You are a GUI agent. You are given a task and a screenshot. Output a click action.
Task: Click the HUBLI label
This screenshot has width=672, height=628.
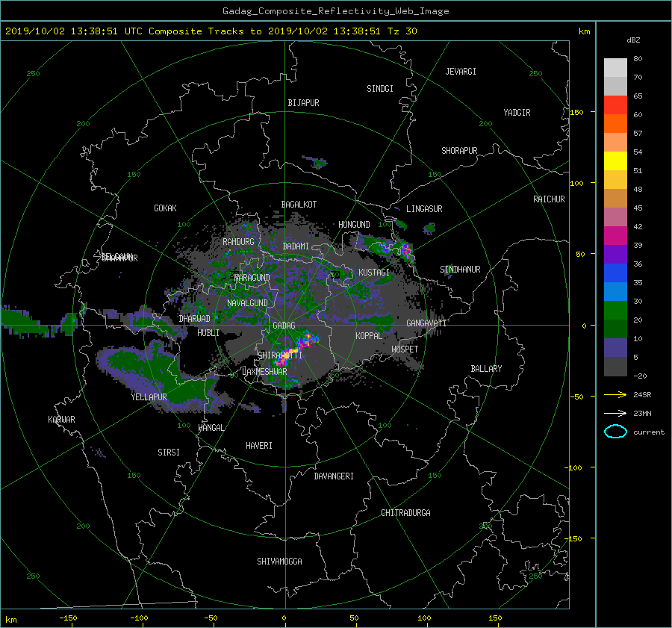(x=208, y=333)
